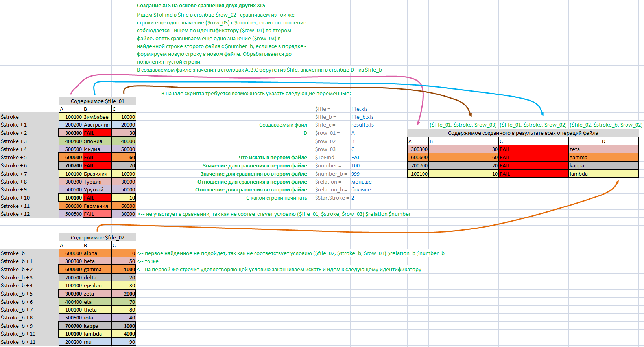Select the file.xls value cell

(360, 109)
